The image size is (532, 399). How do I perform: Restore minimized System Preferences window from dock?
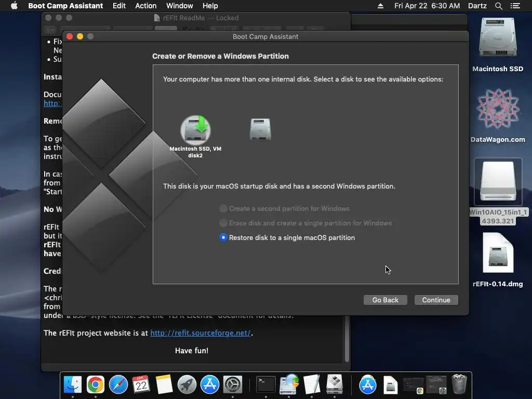pos(436,385)
